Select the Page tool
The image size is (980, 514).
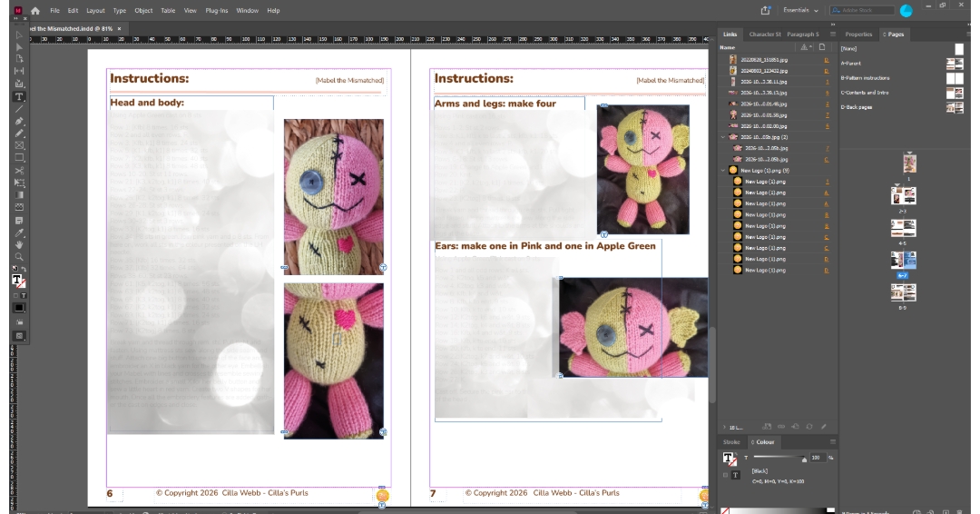19,59
